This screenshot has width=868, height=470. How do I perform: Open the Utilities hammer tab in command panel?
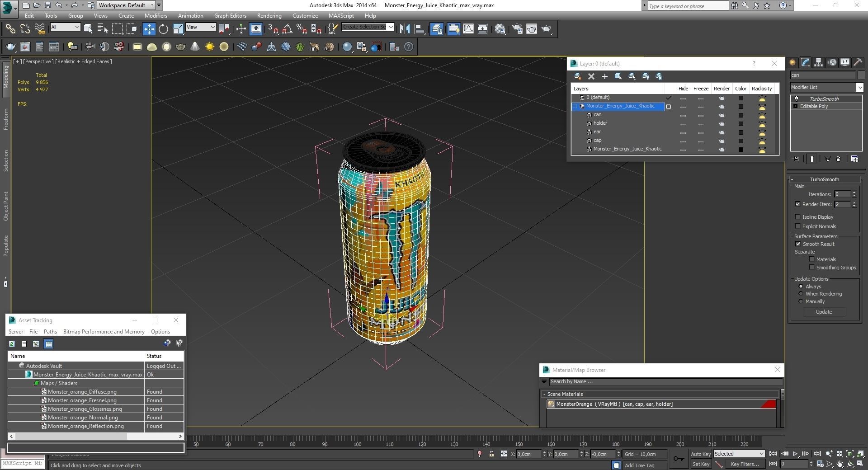click(858, 62)
